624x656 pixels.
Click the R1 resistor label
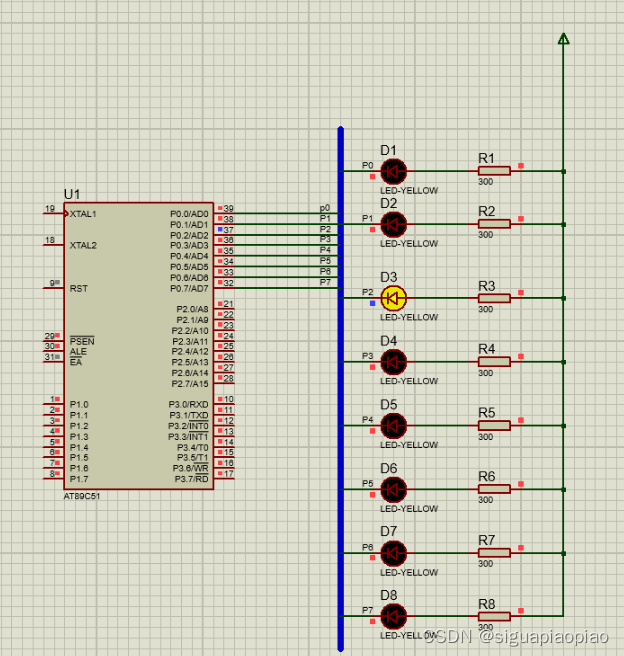click(486, 158)
